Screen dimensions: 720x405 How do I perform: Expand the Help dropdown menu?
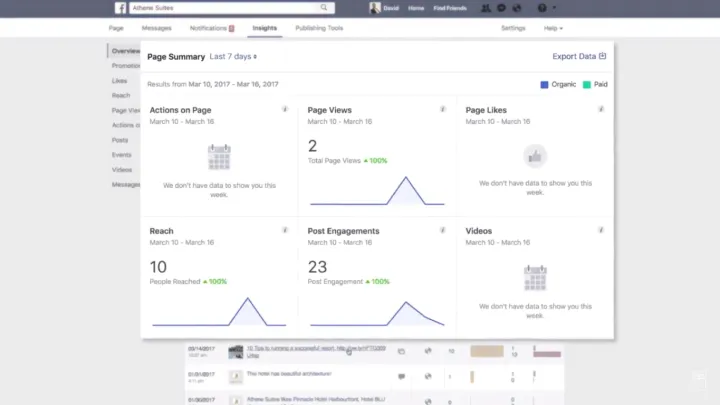(553, 28)
